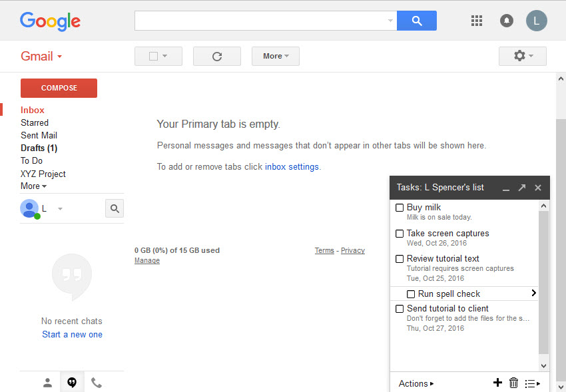Viewport: 566px width, 392px height.
Task: Add a new task with the plus icon
Action: click(497, 383)
